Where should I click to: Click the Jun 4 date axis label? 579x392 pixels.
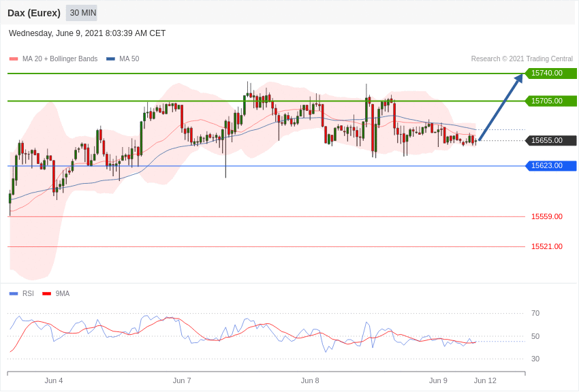(x=54, y=380)
